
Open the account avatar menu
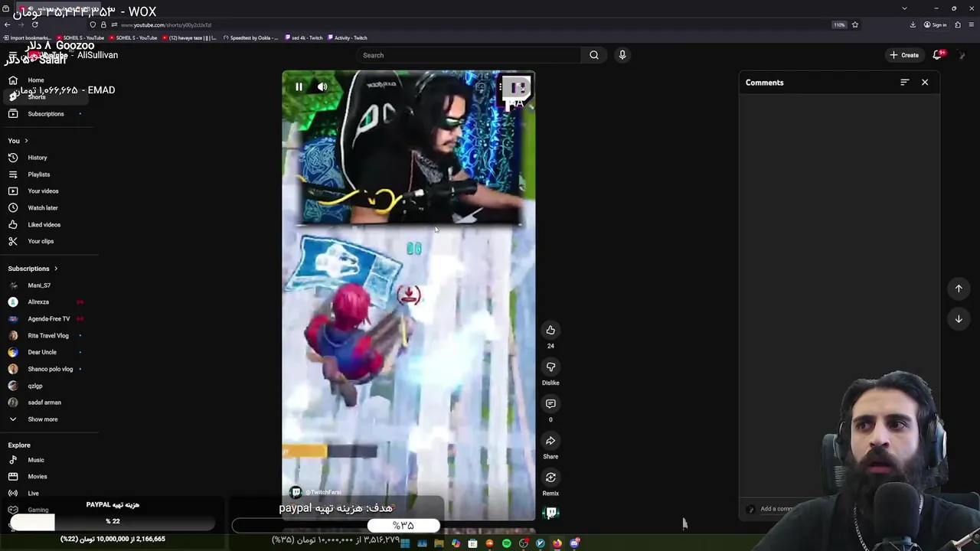click(x=962, y=55)
